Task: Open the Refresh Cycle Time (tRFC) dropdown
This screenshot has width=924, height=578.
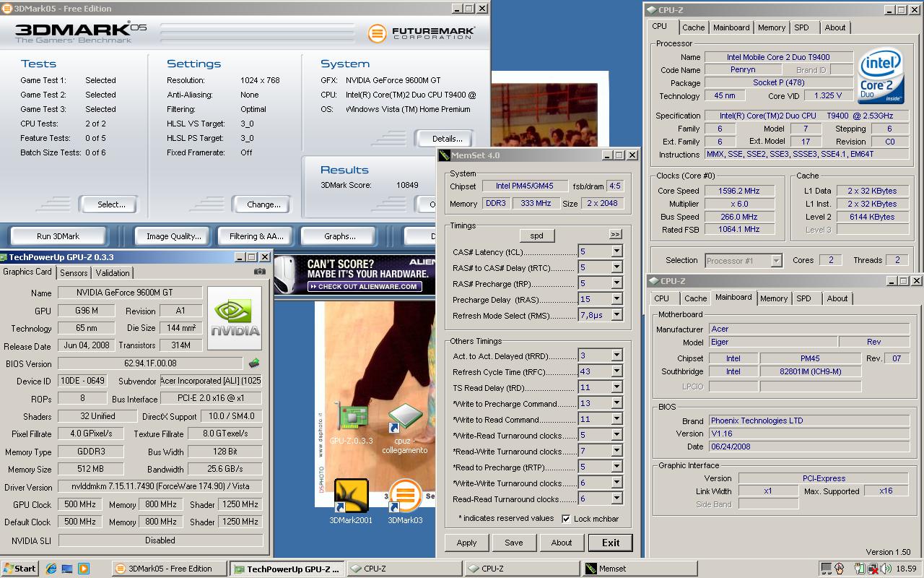Action: point(616,371)
